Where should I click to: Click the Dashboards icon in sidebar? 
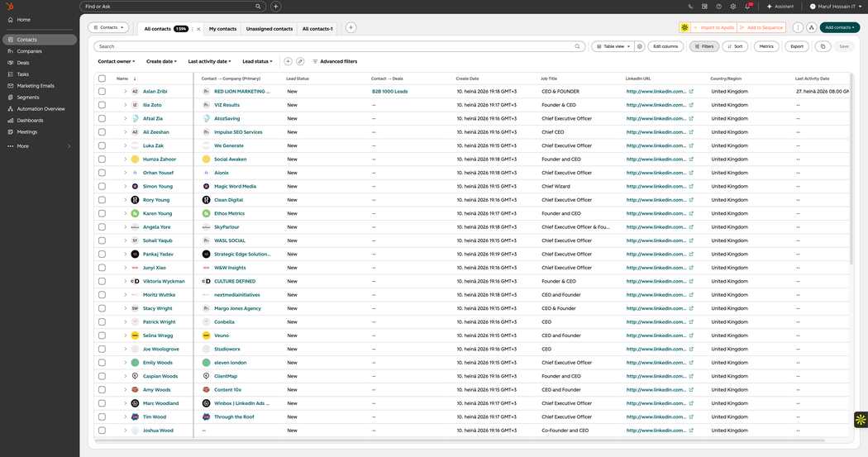[11, 120]
